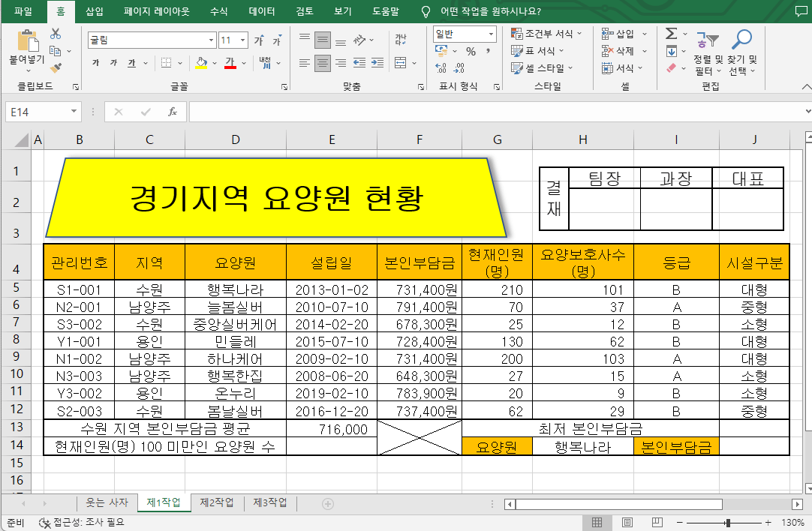Click Insert Function fx button

click(173, 112)
